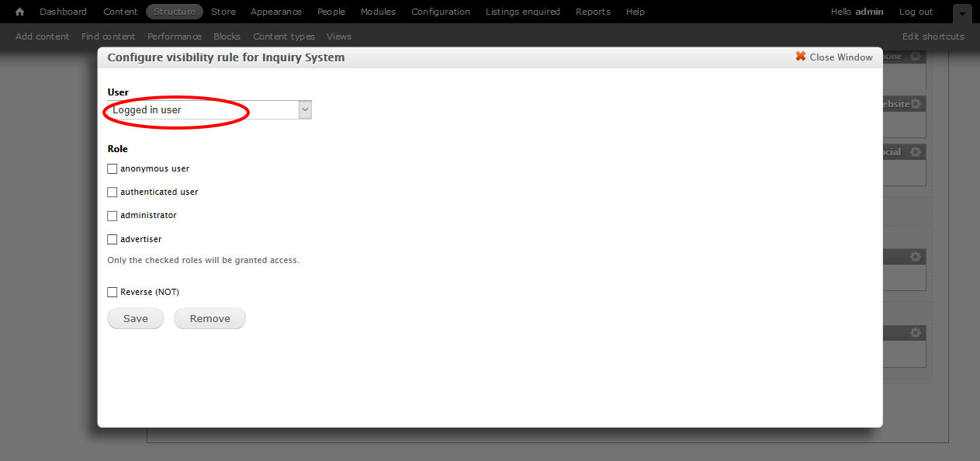Select the advertiser role checkbox
980x461 pixels.
[113, 240]
